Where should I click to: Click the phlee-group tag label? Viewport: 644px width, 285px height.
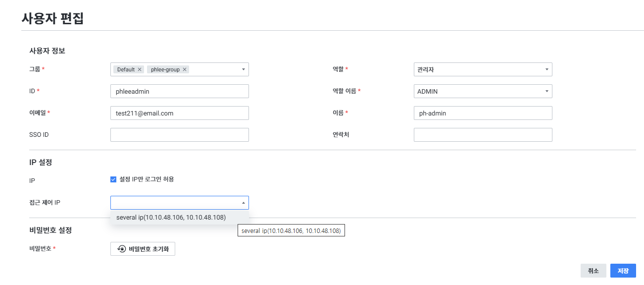165,70
